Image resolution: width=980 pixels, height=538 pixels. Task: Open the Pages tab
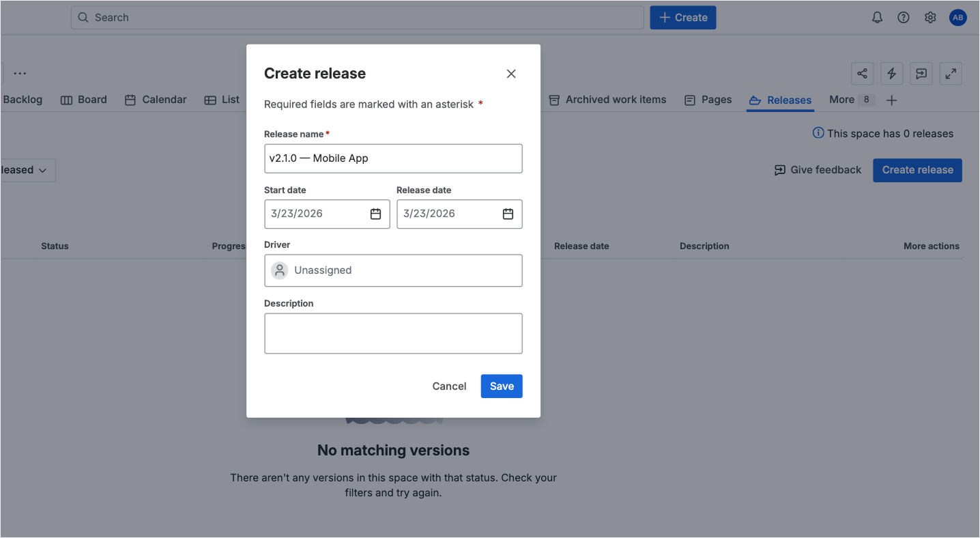[708, 100]
